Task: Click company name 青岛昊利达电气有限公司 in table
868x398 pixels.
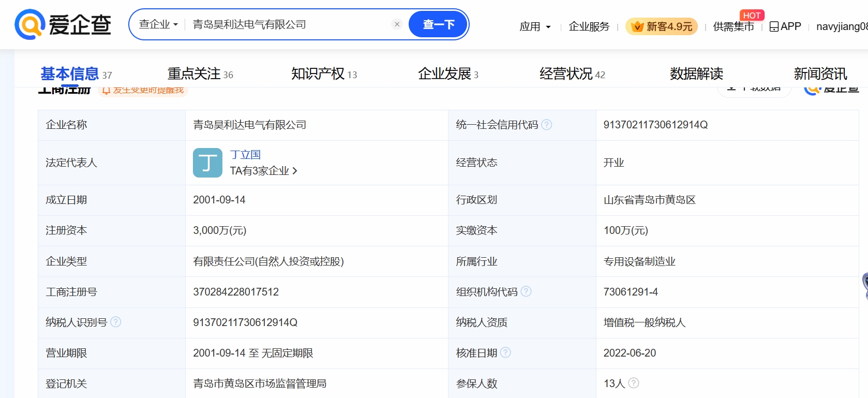Action: coord(250,125)
